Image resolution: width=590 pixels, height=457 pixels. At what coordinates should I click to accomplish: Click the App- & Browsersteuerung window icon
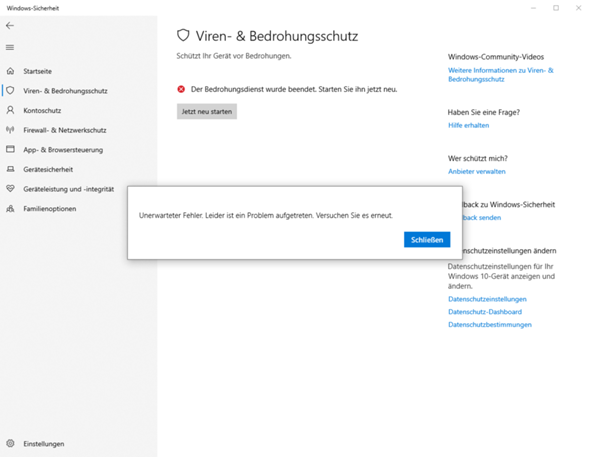[x=11, y=149]
